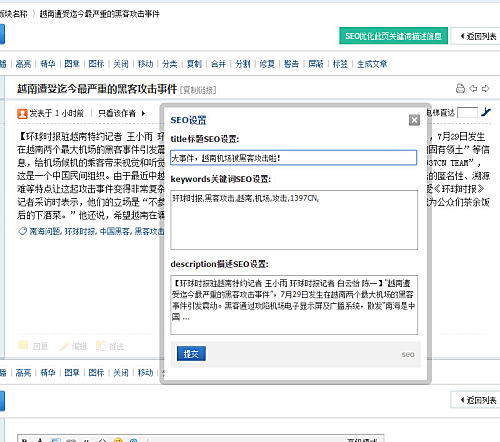Choose 生成文章 in the moderation menu
The height and width of the screenshot is (442, 500).
click(372, 64)
